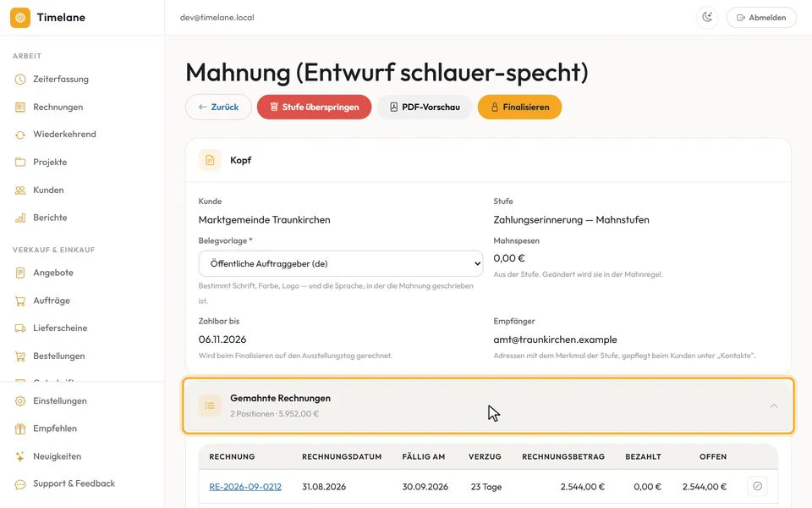Screen dimensions: 812x508
Task: Open Support & Feedback in the sidebar
Action: coord(74,483)
